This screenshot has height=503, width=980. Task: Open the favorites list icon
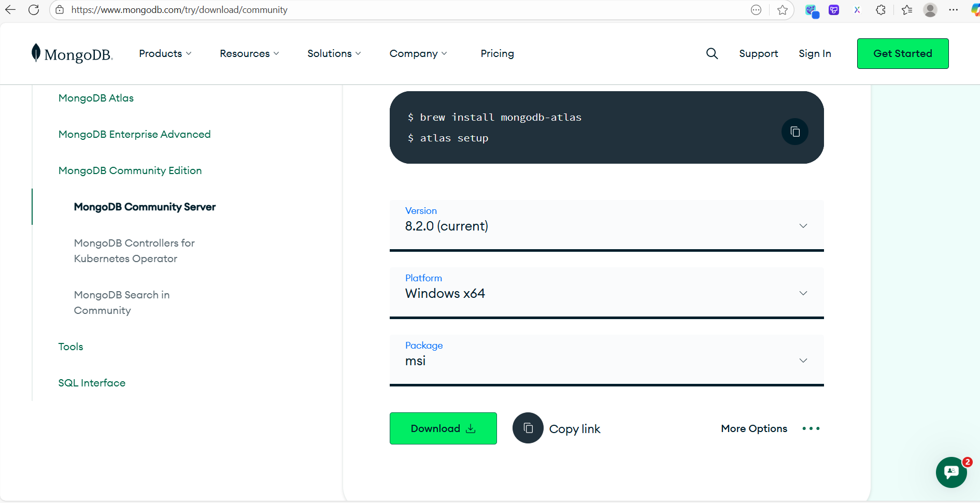907,10
